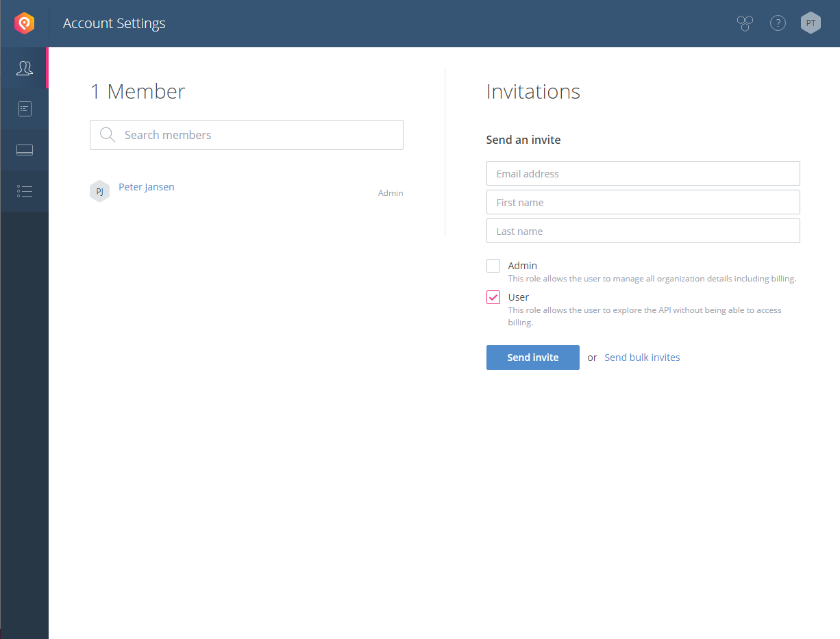Open the help question mark icon
The height and width of the screenshot is (639, 840).
[x=778, y=23]
